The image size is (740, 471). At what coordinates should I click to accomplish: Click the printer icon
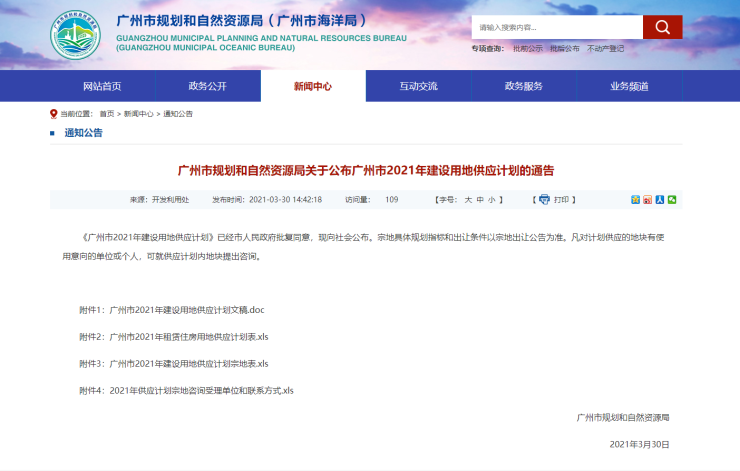(544, 200)
